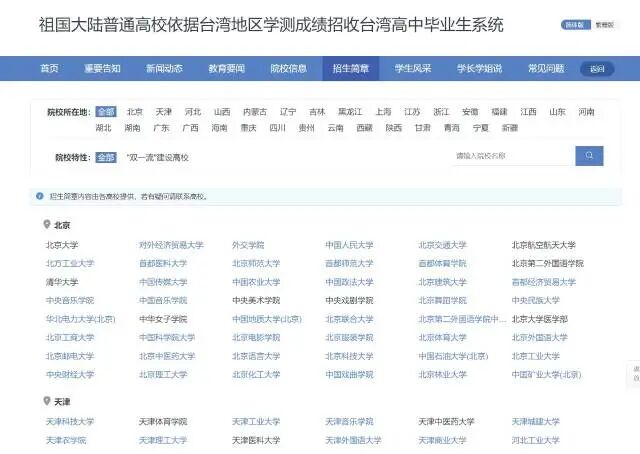Click the location pin beside 北京 heading
Viewport: 640px width, 454px height.
pos(47,224)
